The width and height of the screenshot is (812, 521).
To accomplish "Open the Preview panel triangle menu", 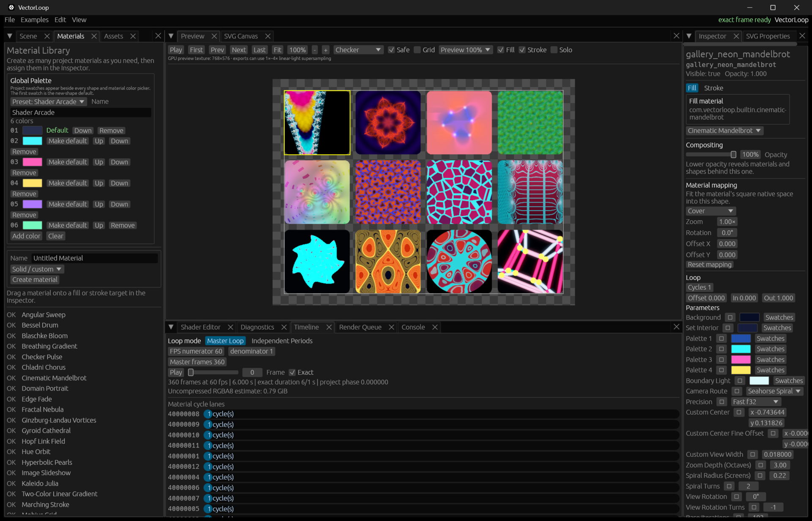I will tap(171, 36).
